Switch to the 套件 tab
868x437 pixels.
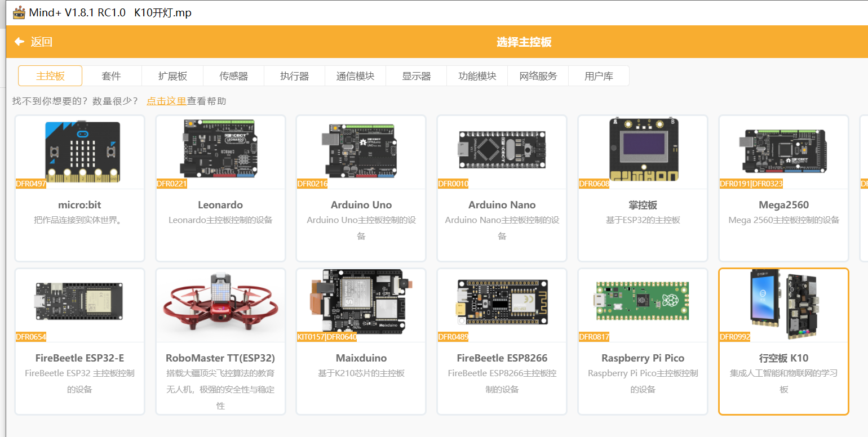[111, 76]
